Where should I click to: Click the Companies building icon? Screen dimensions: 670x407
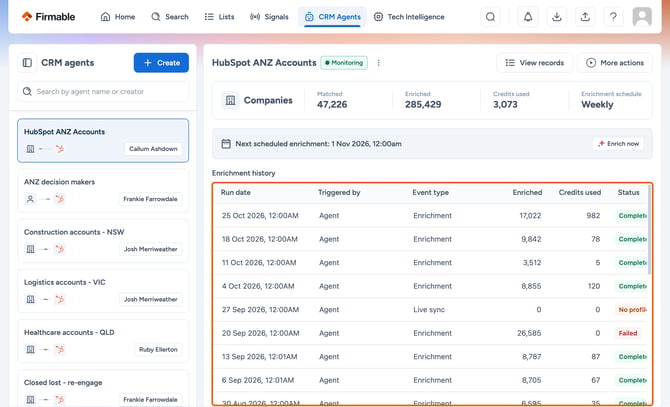pyautogui.click(x=230, y=100)
